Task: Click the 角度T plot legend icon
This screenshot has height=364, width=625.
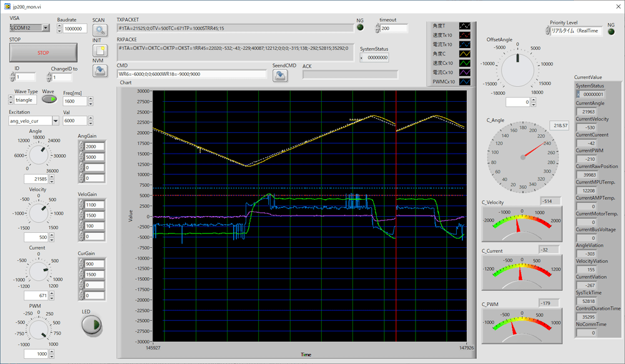Action: pos(464,26)
